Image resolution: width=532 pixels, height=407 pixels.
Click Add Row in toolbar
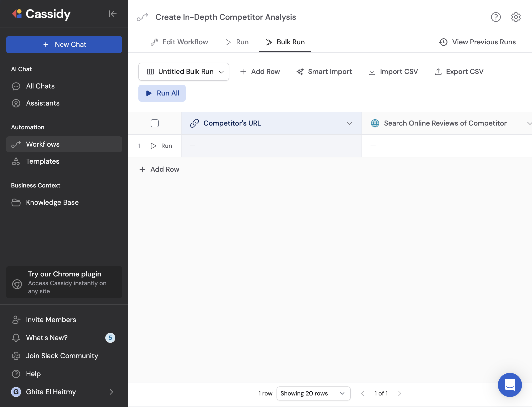click(260, 72)
